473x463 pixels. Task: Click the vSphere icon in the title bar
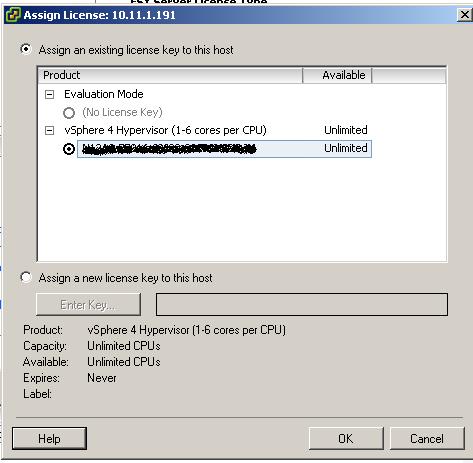pos(13,15)
